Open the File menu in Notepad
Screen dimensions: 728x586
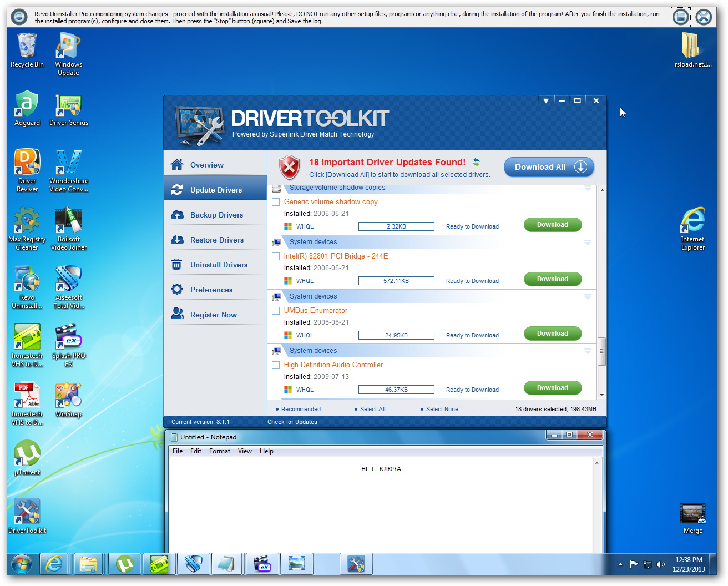(x=178, y=451)
